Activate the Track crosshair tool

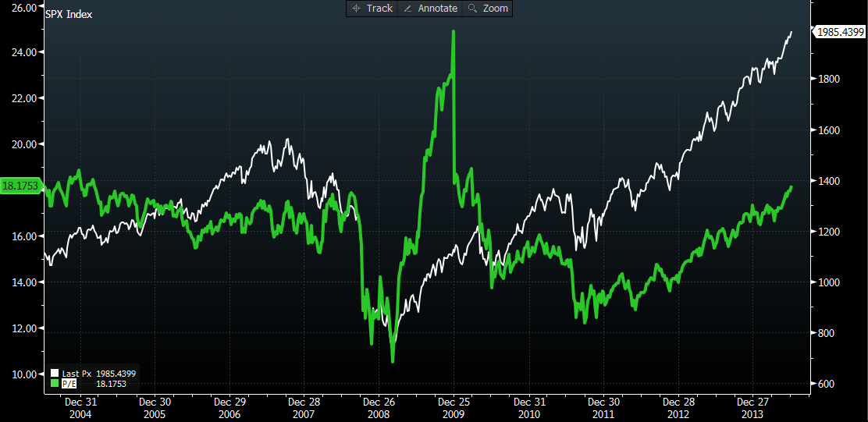click(372, 9)
